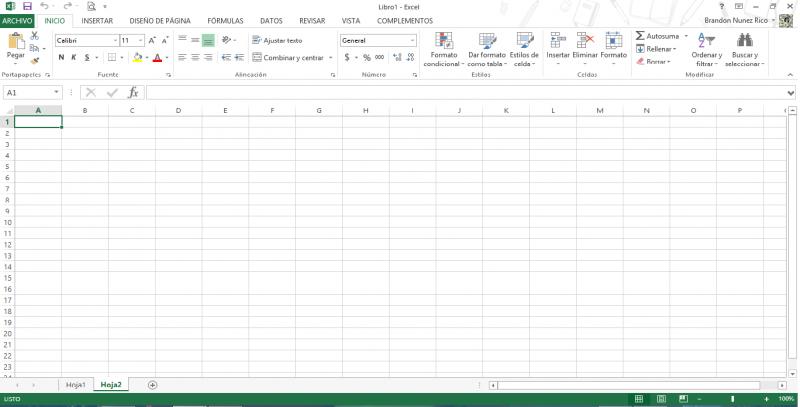
Task: Toggle bold formatting N button
Action: point(61,57)
